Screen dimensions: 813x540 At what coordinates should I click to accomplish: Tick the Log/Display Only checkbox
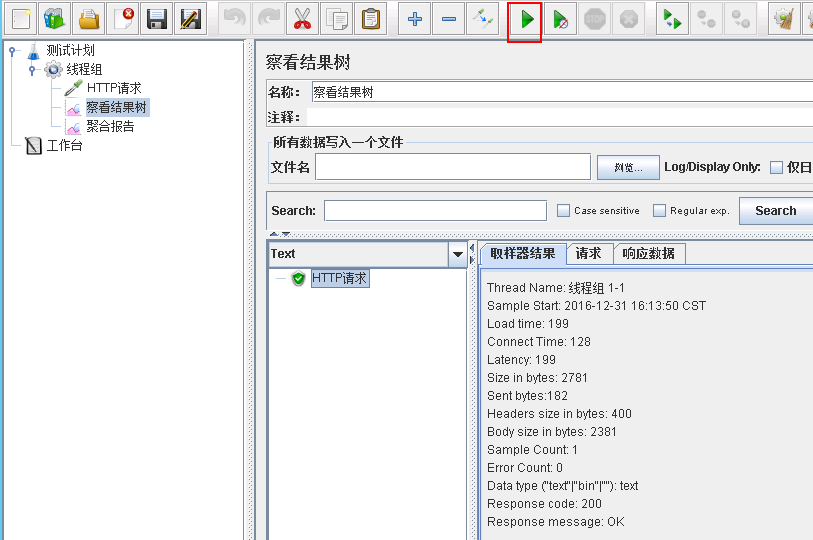pos(776,168)
